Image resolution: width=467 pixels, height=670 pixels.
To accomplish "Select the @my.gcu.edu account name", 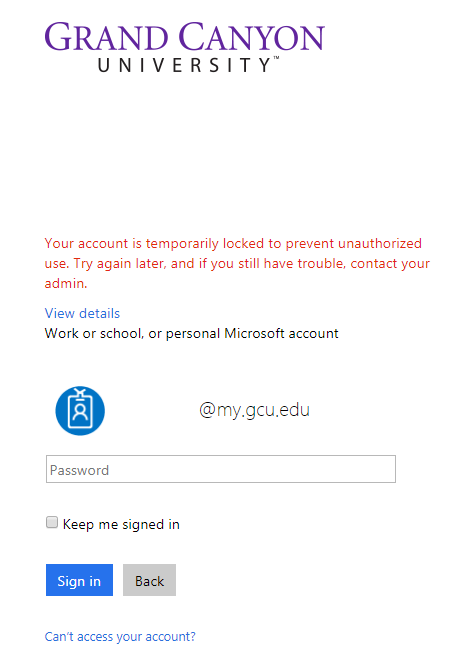I will coord(254,410).
